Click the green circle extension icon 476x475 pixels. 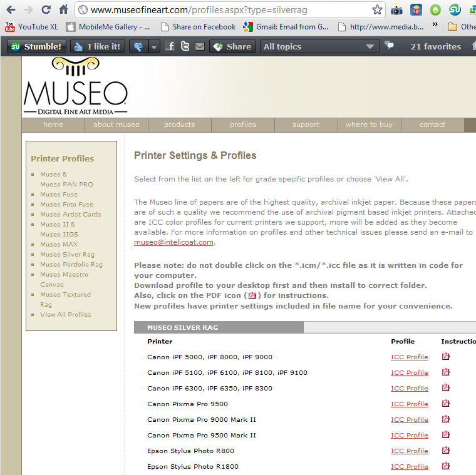[x=435, y=10]
